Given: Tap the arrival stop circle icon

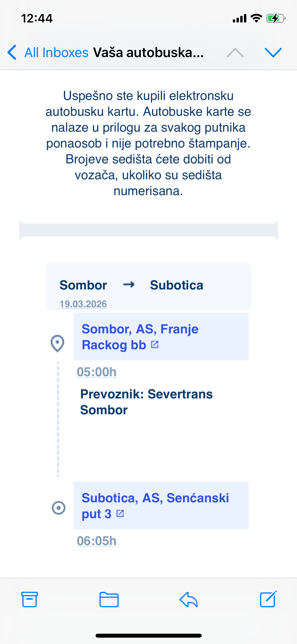Looking at the screenshot, I should coord(58,508).
